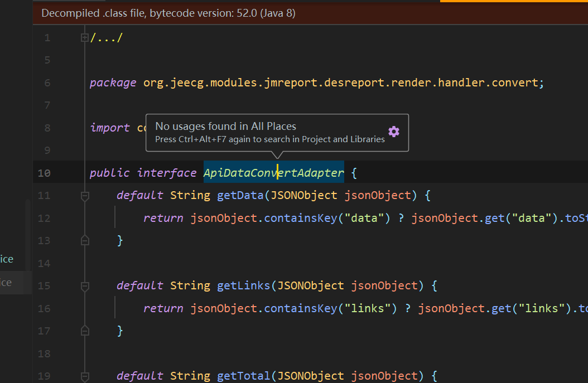588x383 pixels.
Task: Click line number 6 in the gutter
Action: (47, 83)
